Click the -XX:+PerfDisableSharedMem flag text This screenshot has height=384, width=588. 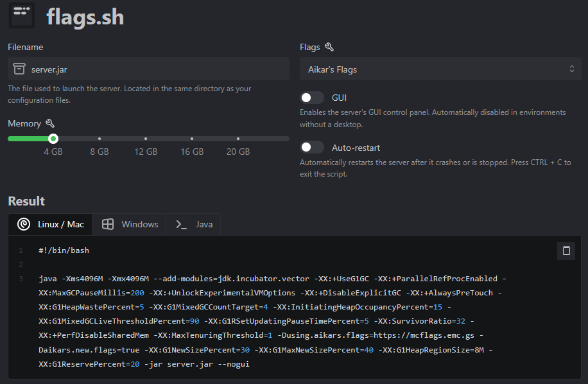pos(94,335)
